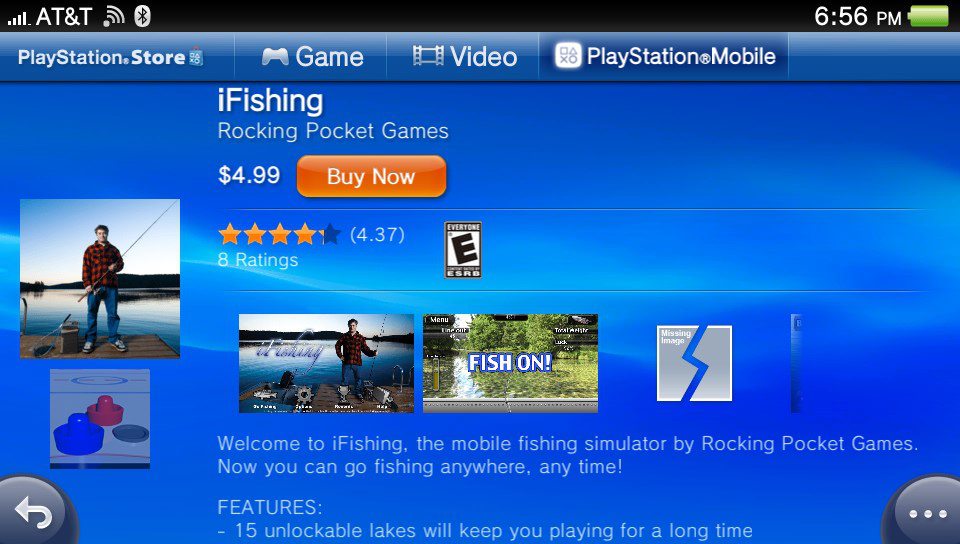Click the Buy Now button

[x=371, y=176]
